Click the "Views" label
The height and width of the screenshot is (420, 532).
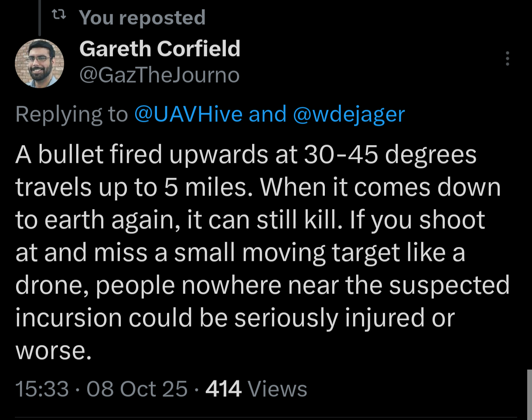coord(277,389)
